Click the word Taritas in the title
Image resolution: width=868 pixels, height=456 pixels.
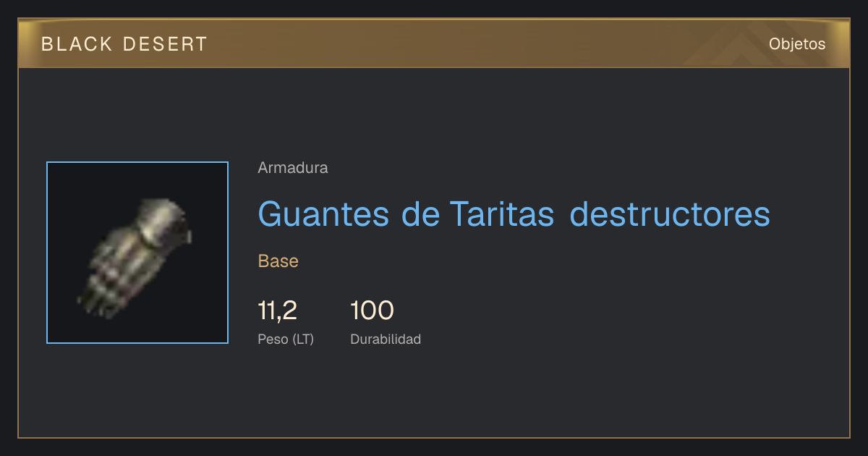pos(502,214)
